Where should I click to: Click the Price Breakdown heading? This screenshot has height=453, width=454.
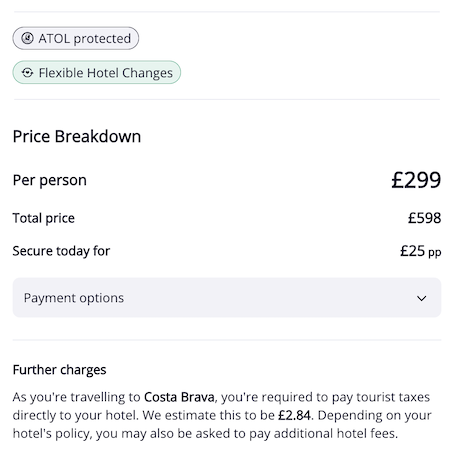77,137
